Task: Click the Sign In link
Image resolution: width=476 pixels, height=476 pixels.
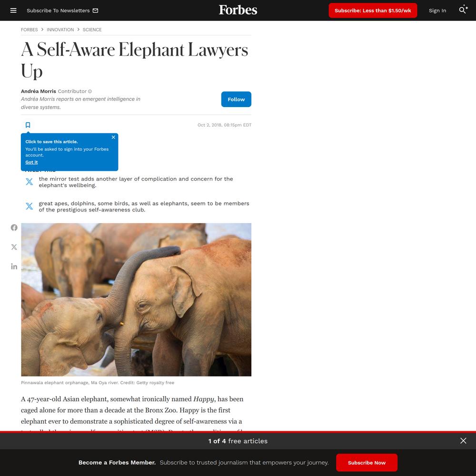Action: [437, 10]
